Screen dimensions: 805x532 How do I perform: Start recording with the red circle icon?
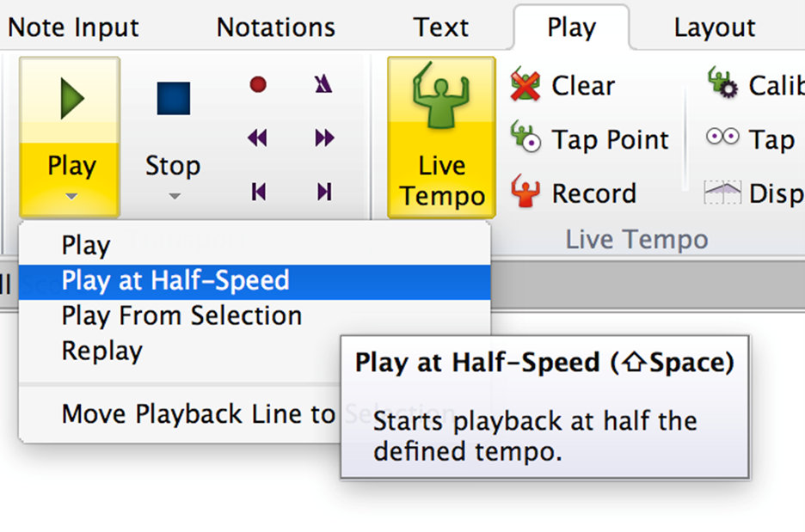click(258, 84)
